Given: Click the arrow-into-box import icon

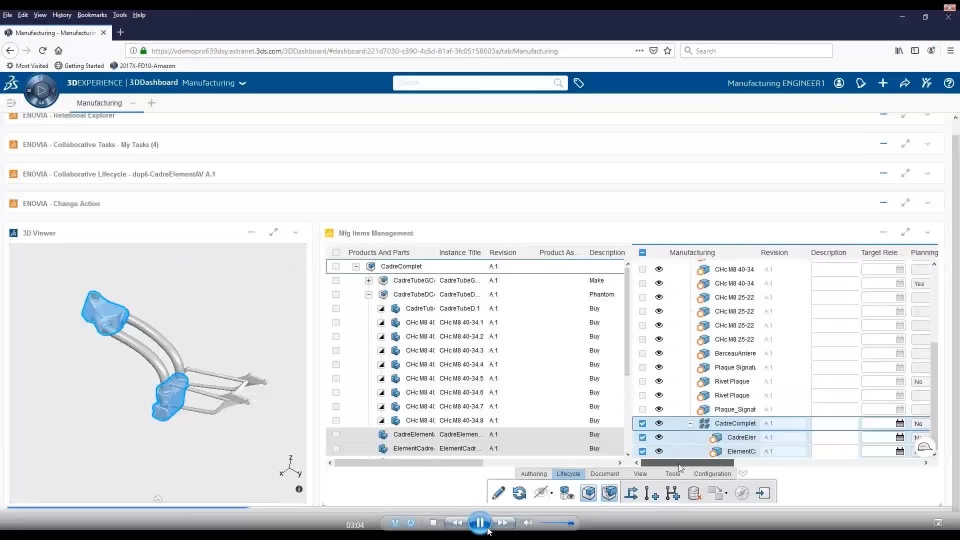Looking at the screenshot, I should pyautogui.click(x=763, y=493).
